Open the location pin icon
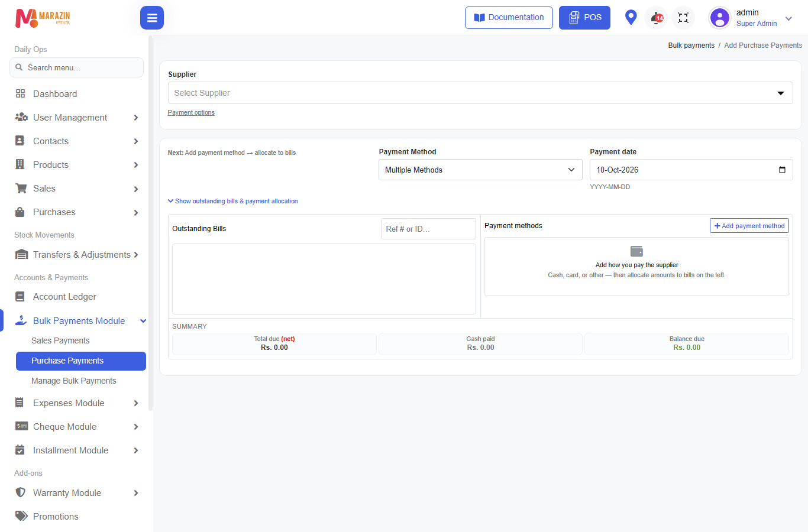The height and width of the screenshot is (532, 808). click(631, 17)
